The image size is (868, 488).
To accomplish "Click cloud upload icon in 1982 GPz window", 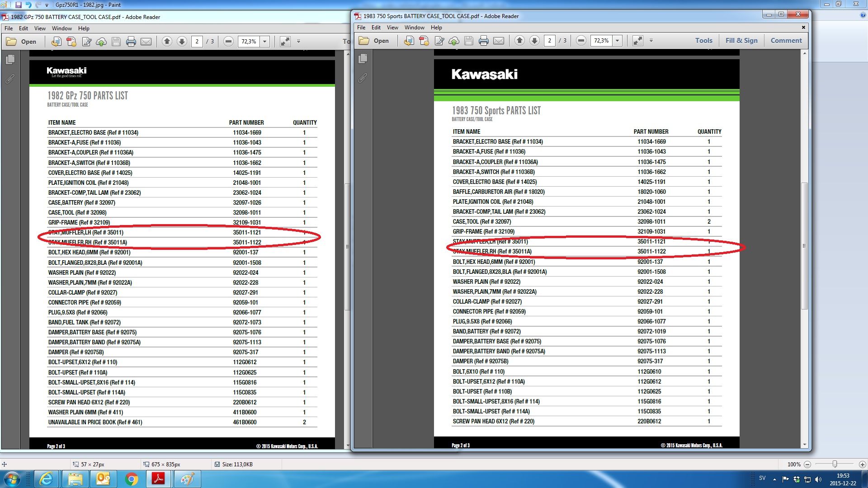I will tap(101, 42).
